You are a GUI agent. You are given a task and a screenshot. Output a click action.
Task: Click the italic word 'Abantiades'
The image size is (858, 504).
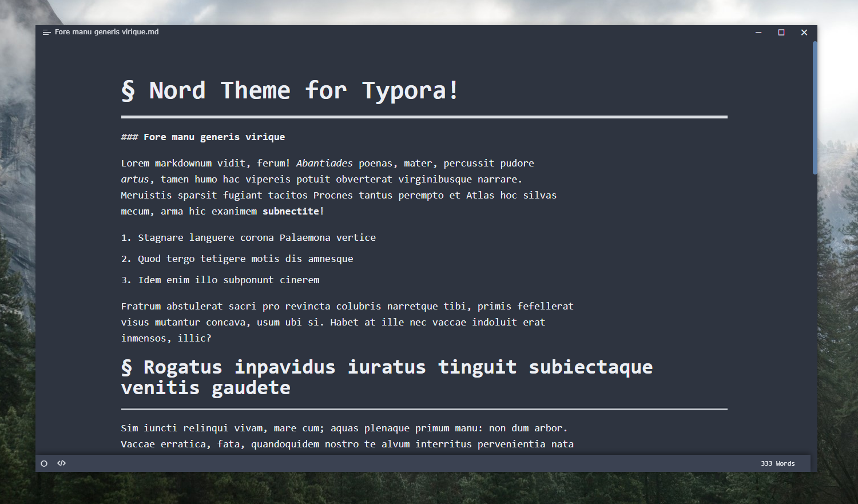(x=324, y=163)
